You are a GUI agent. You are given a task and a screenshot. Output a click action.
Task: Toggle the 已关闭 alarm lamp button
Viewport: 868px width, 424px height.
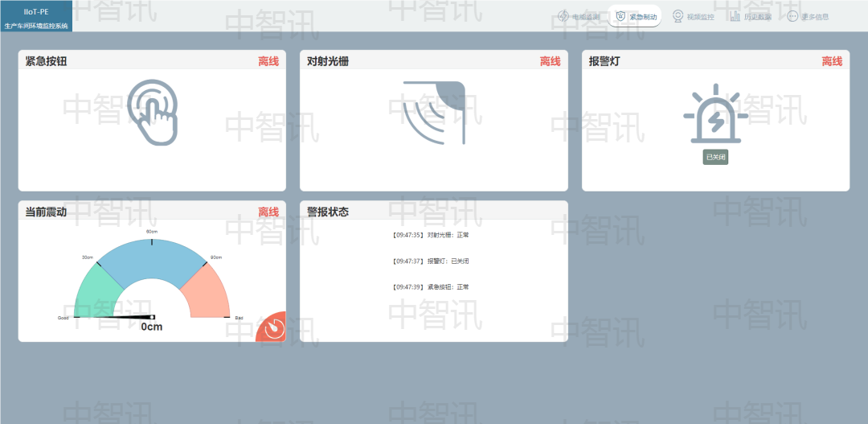715,158
